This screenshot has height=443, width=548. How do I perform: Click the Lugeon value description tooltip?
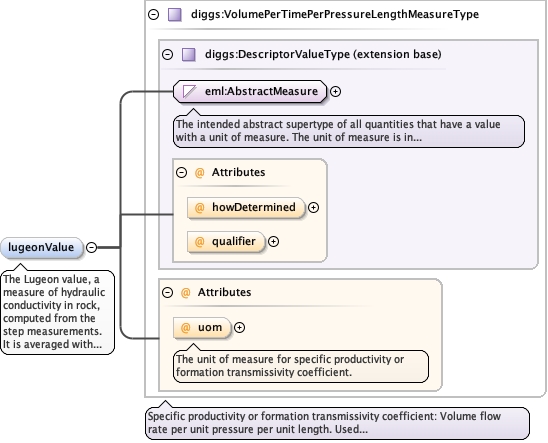pos(57,312)
